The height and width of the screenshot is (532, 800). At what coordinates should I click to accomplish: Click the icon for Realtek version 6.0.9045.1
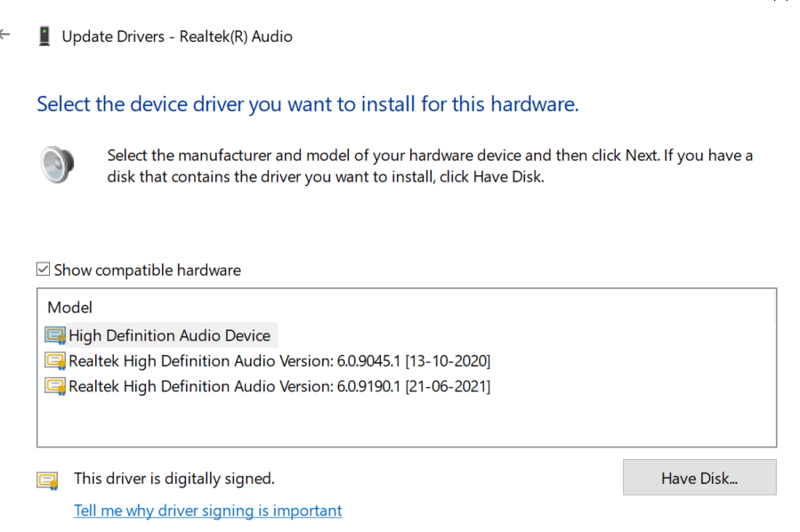56,361
